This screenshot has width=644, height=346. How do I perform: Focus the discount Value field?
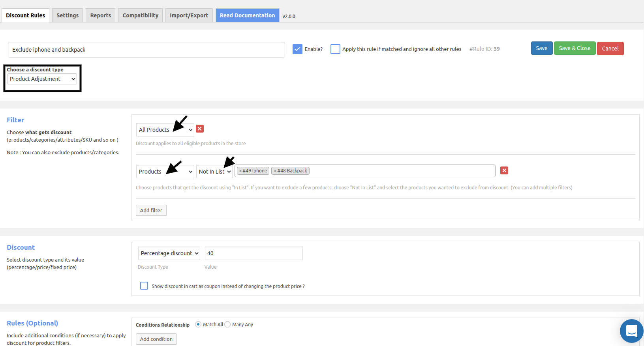click(254, 253)
